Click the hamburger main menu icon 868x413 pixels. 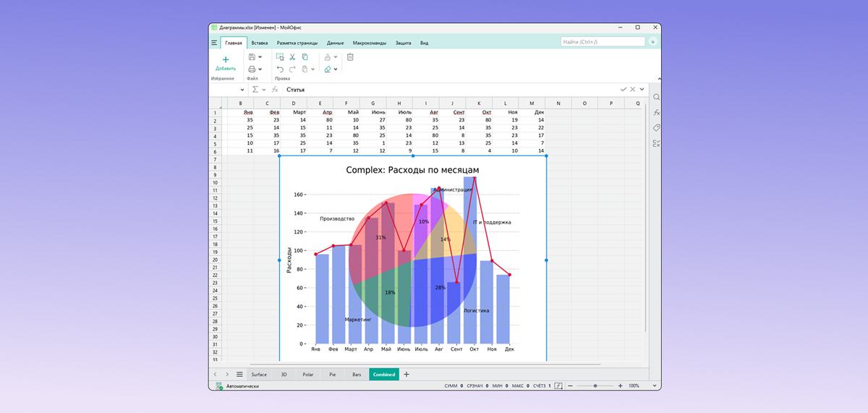click(214, 43)
